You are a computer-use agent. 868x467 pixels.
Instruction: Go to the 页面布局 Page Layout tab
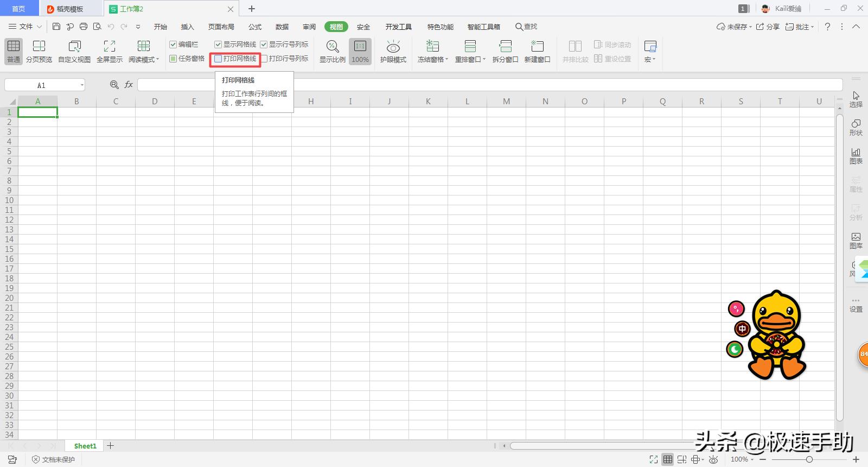tap(221, 27)
